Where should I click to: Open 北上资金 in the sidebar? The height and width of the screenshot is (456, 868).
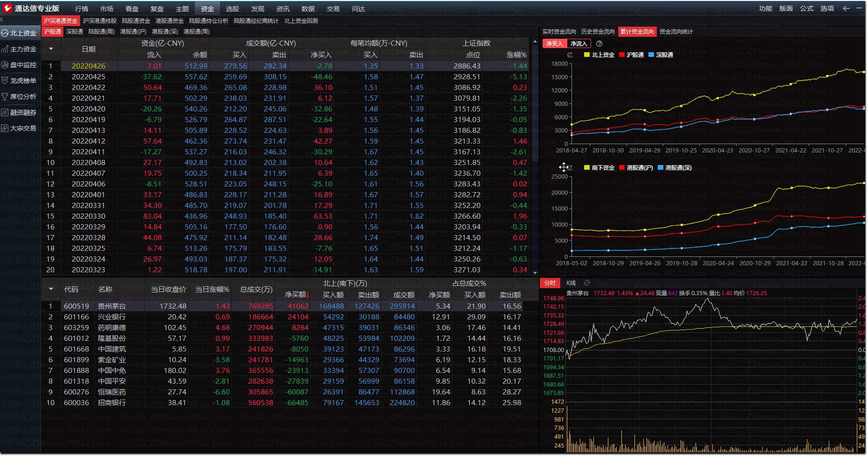coord(19,33)
